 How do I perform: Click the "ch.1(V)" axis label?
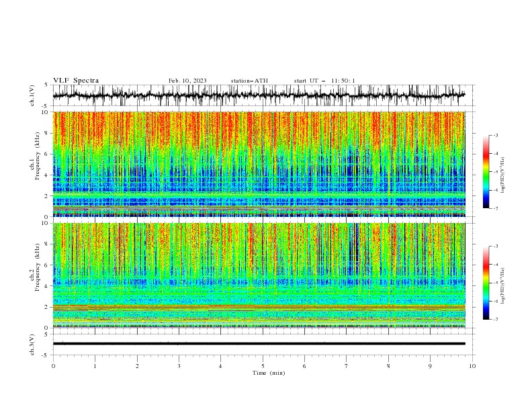coord(32,95)
